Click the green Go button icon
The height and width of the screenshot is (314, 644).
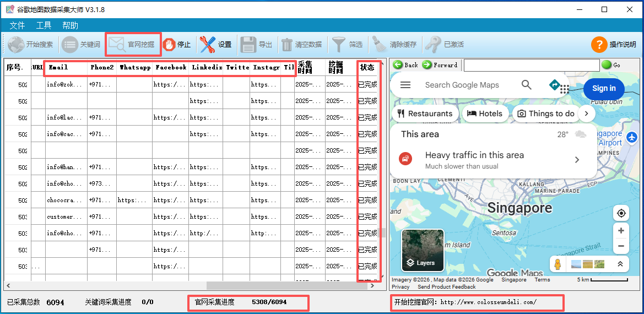point(607,65)
